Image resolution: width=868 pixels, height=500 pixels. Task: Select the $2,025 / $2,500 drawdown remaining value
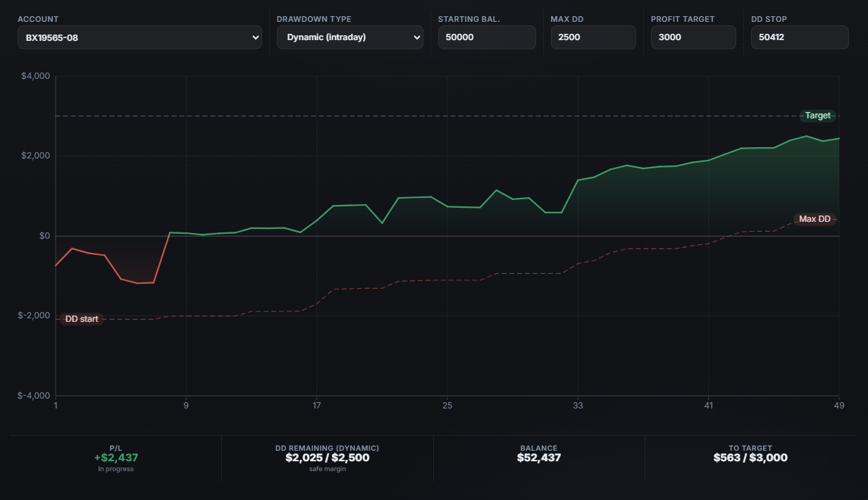click(x=327, y=458)
